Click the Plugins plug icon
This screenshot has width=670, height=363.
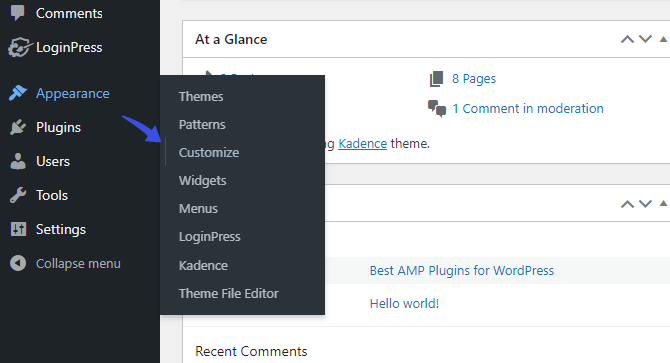click(x=18, y=127)
